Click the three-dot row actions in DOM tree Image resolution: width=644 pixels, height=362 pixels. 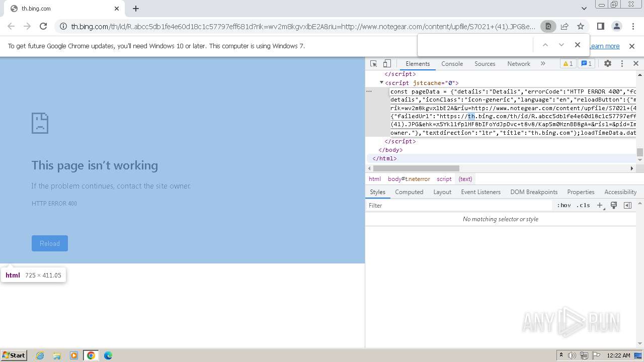tap(369, 92)
